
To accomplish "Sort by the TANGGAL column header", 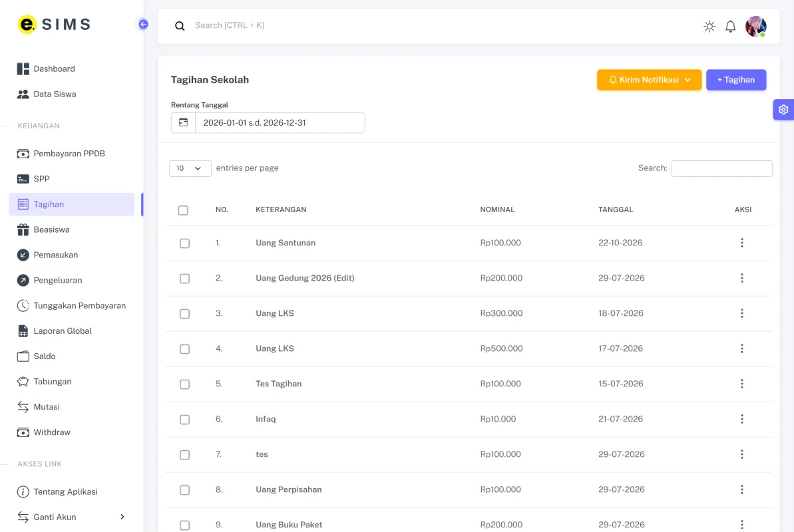I will (x=616, y=209).
